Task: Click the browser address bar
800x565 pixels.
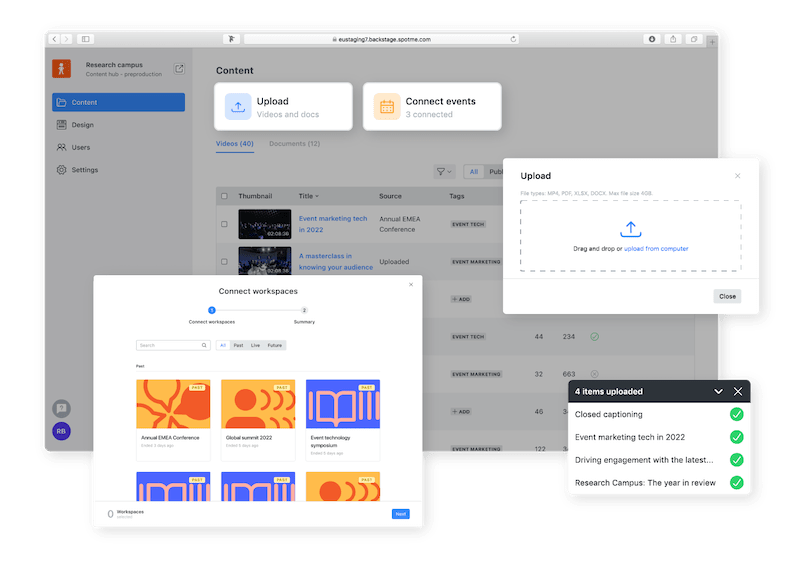Action: 381,39
